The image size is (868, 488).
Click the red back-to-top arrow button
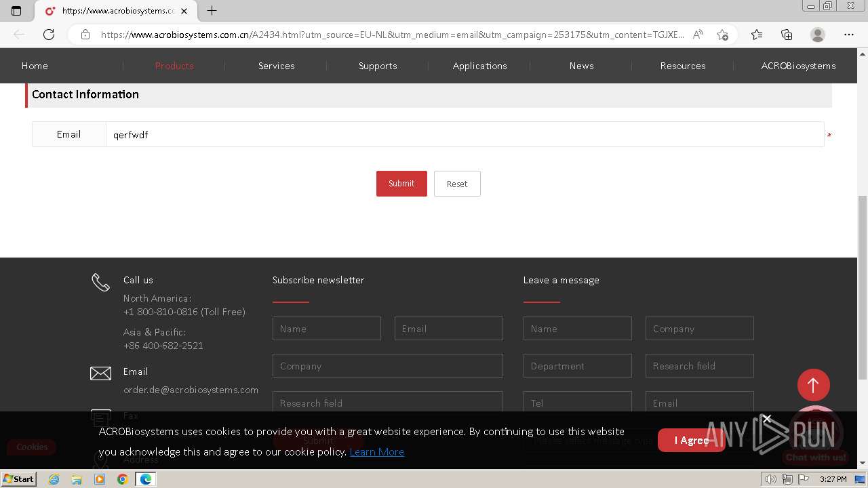coord(813,385)
